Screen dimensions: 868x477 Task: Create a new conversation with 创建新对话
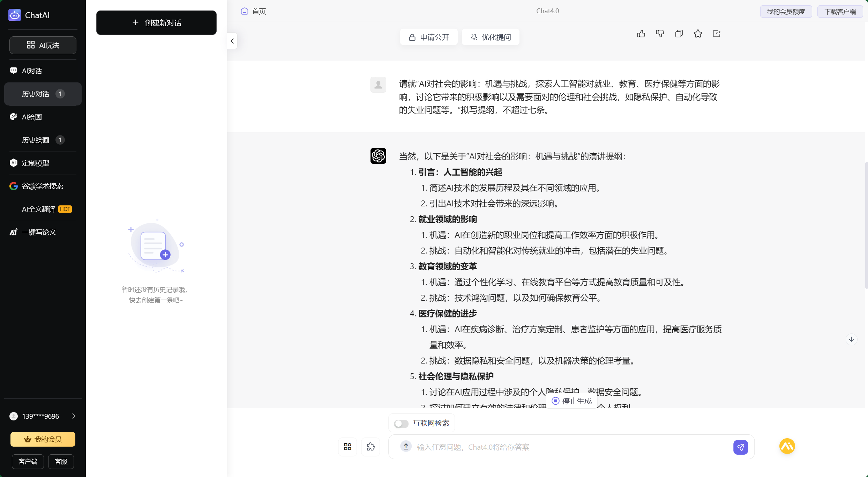(156, 23)
